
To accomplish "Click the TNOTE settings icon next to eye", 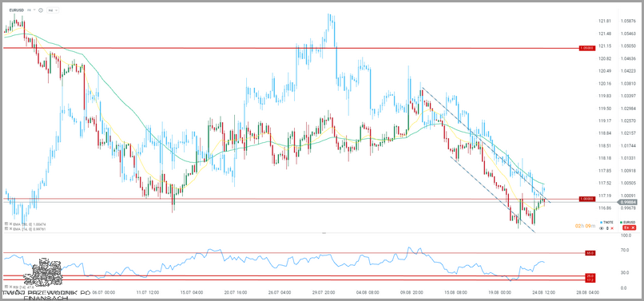I will click(x=607, y=228).
